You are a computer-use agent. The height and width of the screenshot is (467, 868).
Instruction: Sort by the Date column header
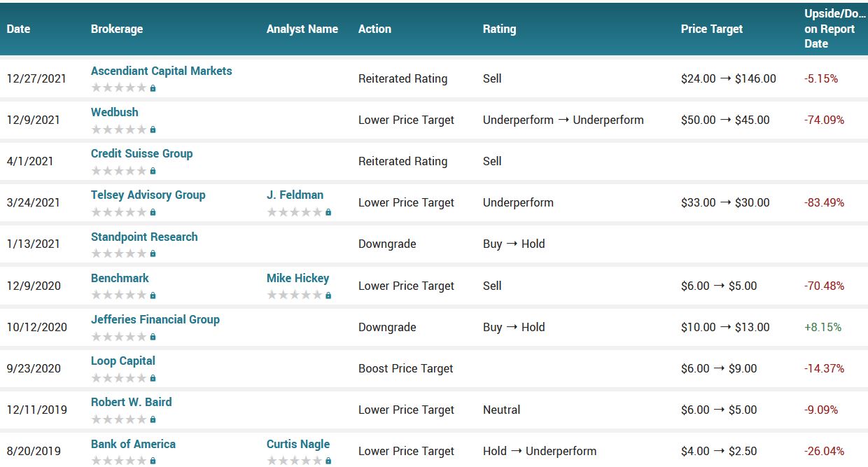pyautogui.click(x=19, y=29)
